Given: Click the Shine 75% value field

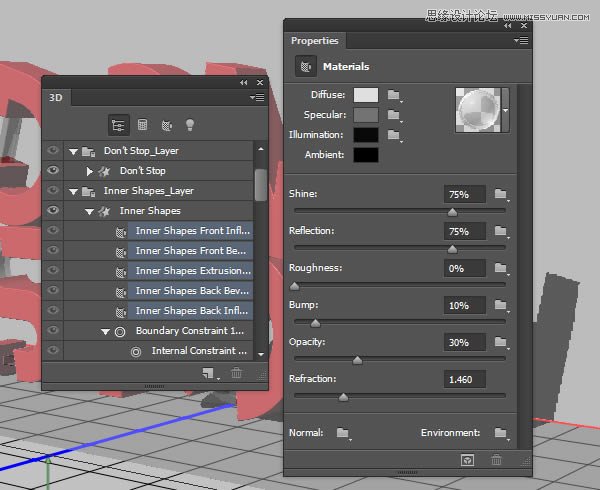Looking at the screenshot, I should (465, 194).
